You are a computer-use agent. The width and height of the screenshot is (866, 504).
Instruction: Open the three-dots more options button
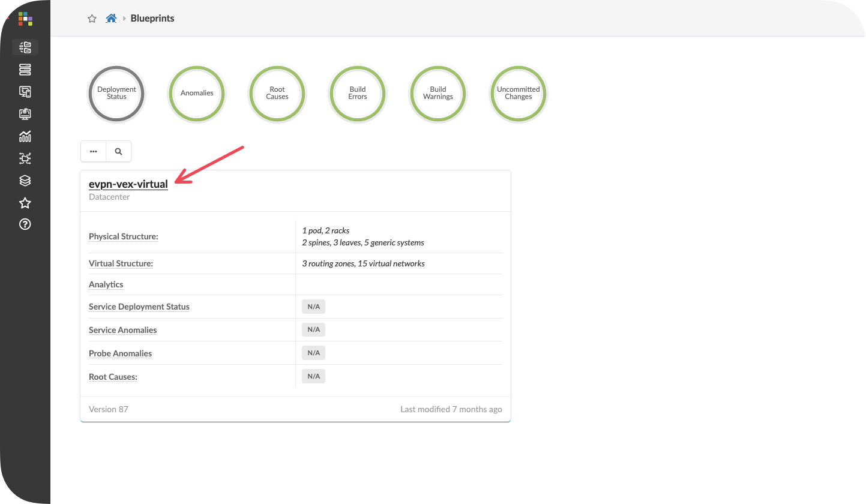pos(93,152)
